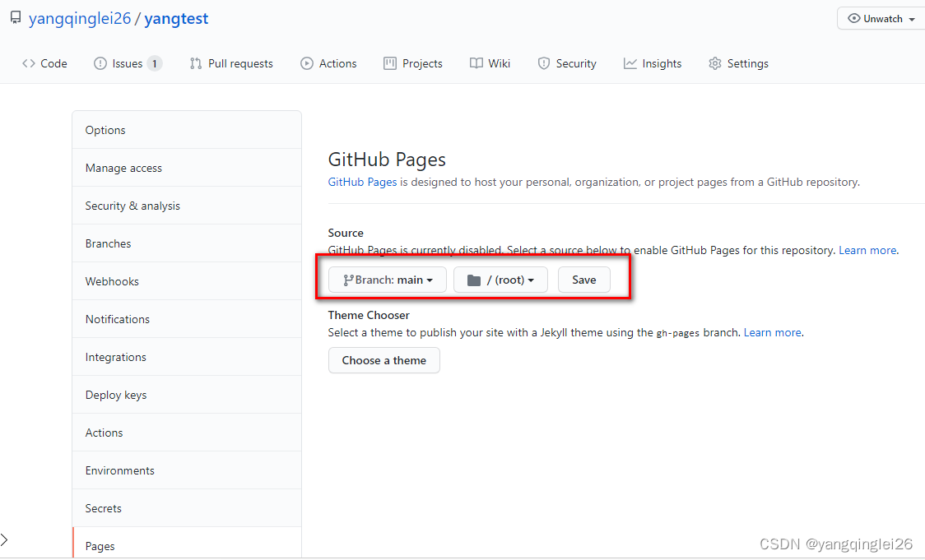Viewport: 925px width, 560px height.
Task: Switch to the repository Actions tab
Action: point(328,63)
